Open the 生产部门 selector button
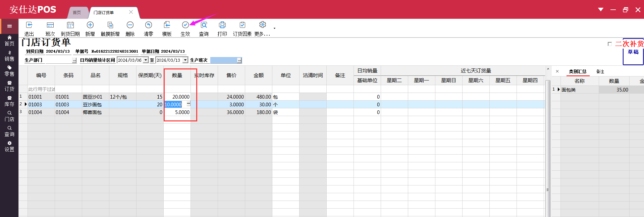This screenshot has height=217, width=644. (x=74, y=60)
